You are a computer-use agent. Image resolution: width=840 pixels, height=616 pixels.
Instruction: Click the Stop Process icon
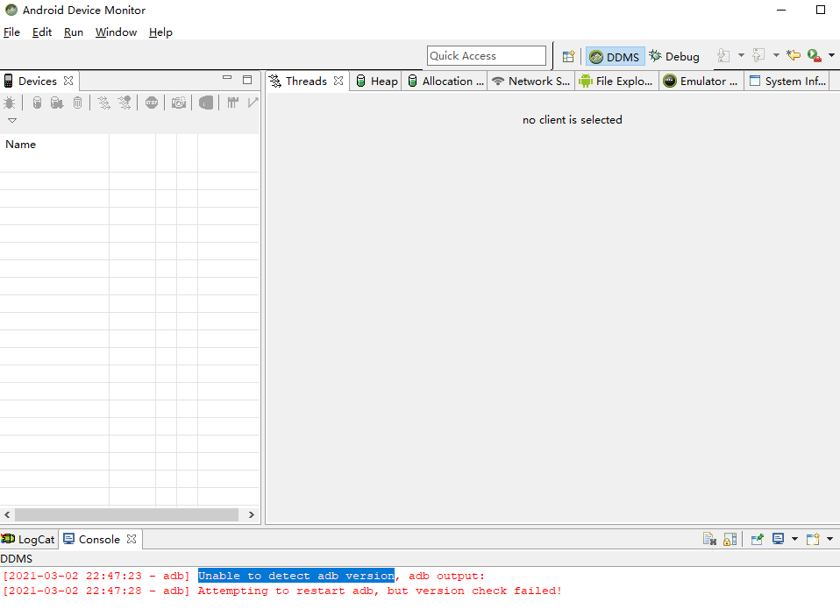[152, 103]
